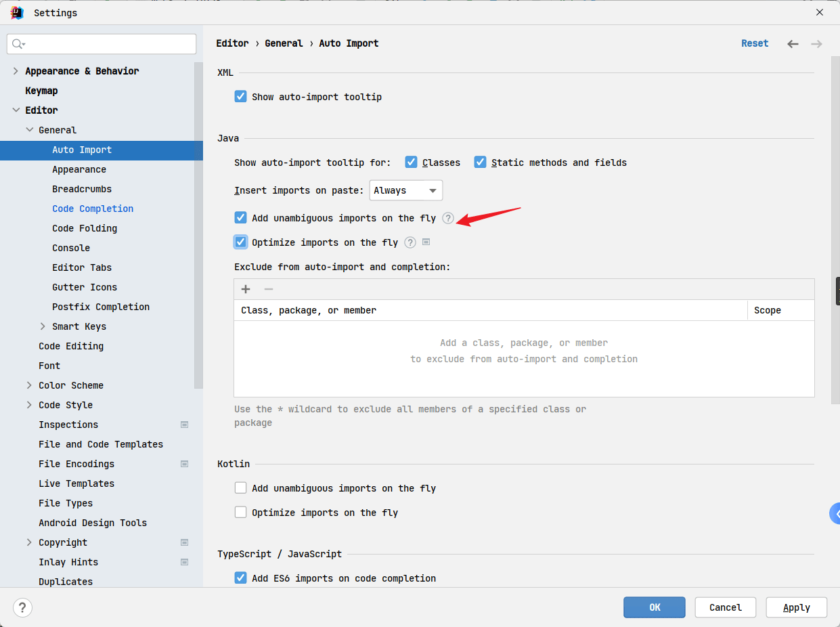Collapse the Editor tree node
Image resolution: width=840 pixels, height=627 pixels.
click(x=16, y=110)
